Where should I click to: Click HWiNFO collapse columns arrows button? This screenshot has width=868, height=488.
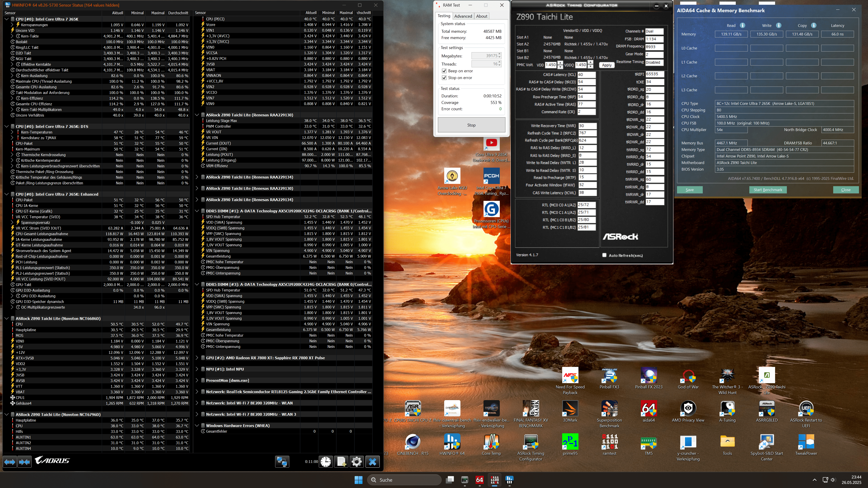24,462
